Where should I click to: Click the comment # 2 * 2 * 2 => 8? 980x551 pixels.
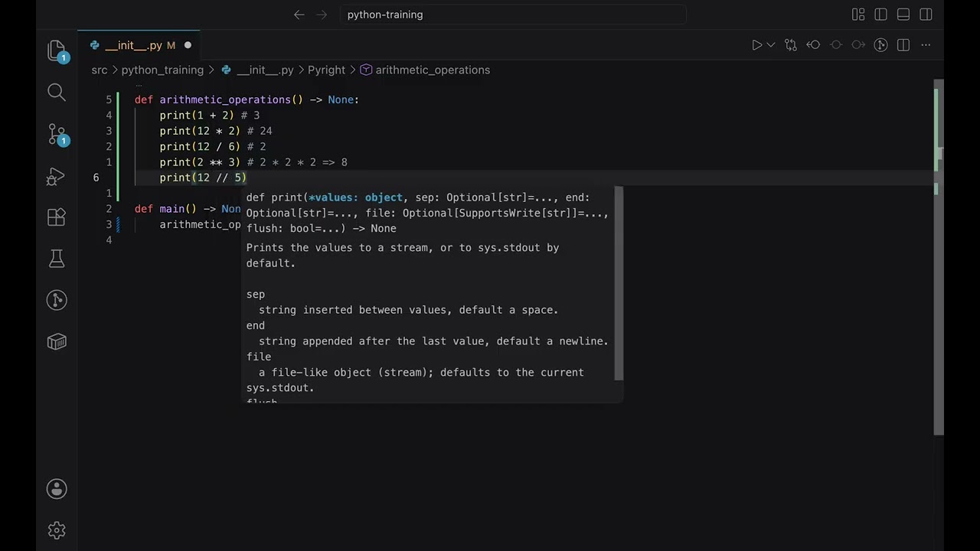pyautogui.click(x=297, y=162)
